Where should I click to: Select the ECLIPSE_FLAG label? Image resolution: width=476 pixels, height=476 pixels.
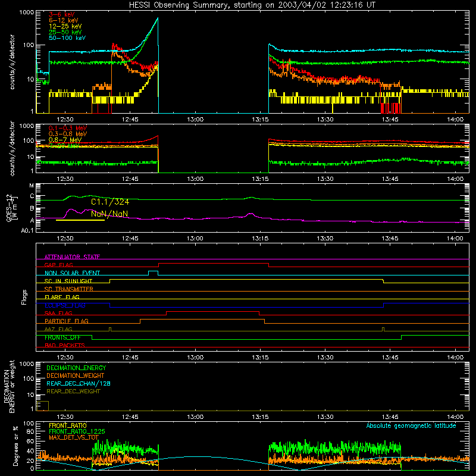65,305
